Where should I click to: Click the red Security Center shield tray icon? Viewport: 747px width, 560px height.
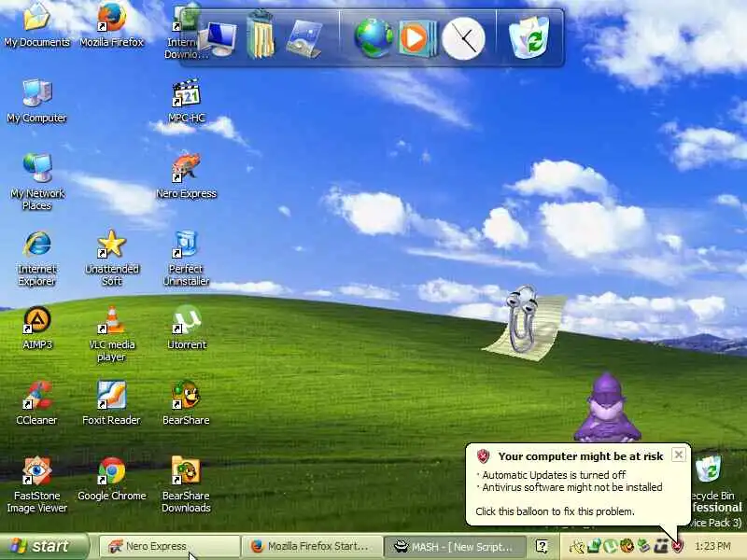pyautogui.click(x=678, y=546)
